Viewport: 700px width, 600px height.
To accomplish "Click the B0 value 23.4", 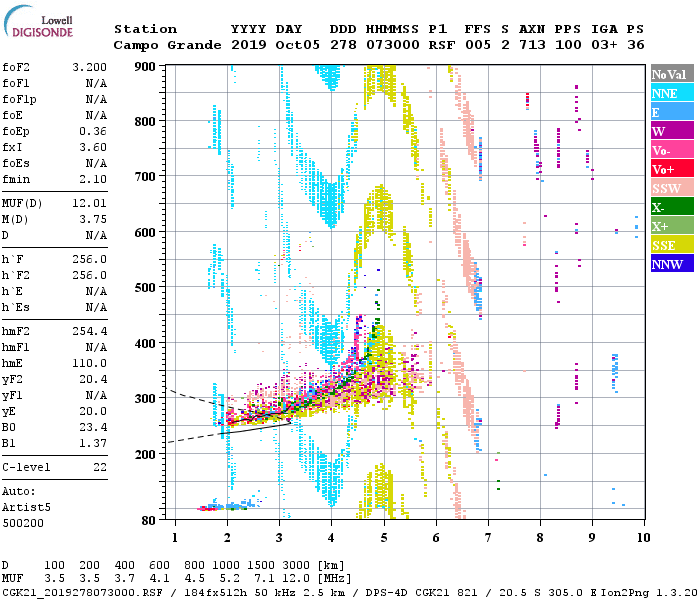I will [93, 428].
